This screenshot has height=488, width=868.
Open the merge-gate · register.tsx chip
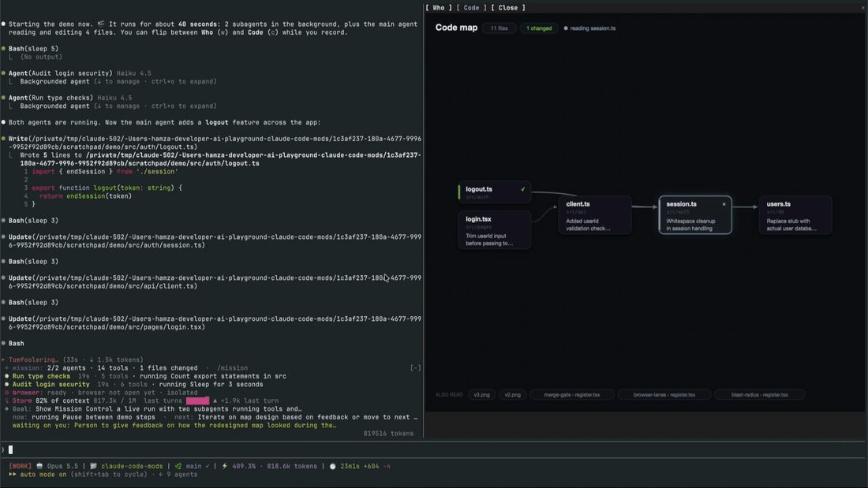(x=572, y=394)
